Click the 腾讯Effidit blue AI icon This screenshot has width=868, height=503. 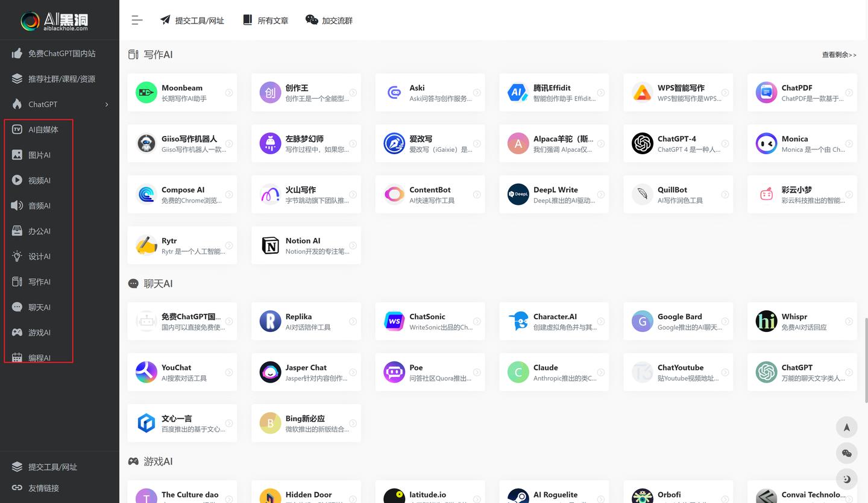point(518,93)
